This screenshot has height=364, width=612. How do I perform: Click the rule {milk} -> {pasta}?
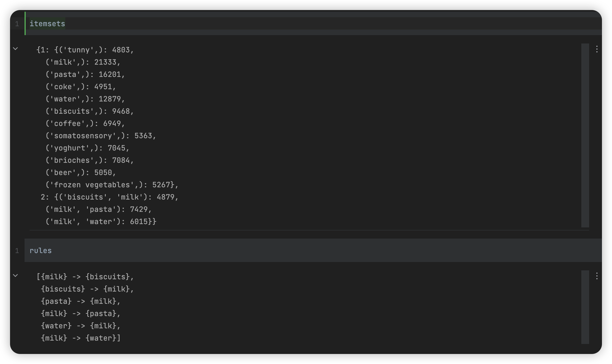tap(81, 314)
